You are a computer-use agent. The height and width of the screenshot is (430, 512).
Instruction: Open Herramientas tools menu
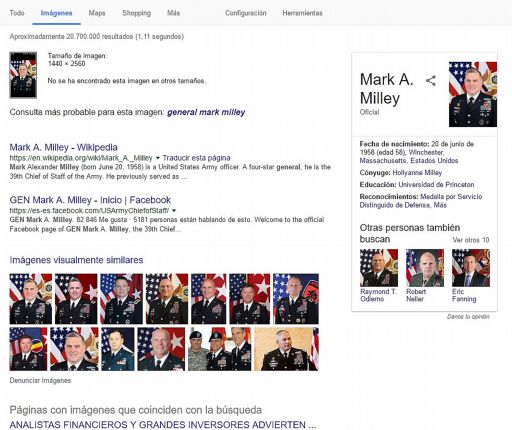(302, 13)
